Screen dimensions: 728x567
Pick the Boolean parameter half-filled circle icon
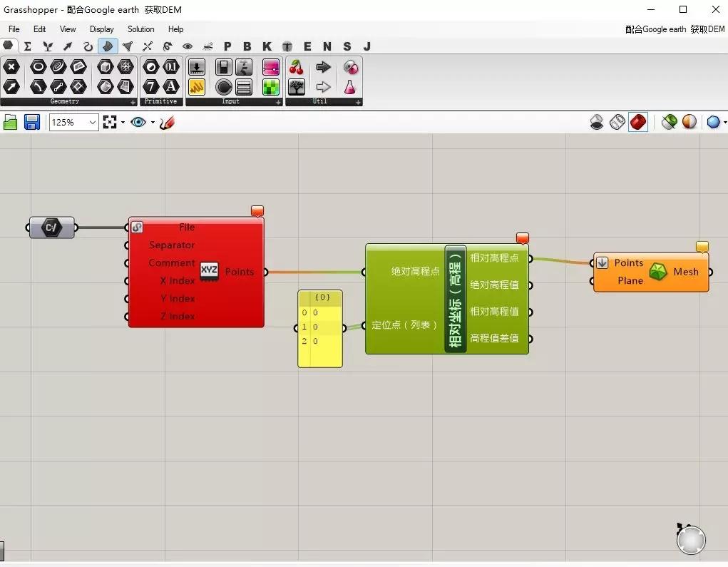[x=150, y=67]
